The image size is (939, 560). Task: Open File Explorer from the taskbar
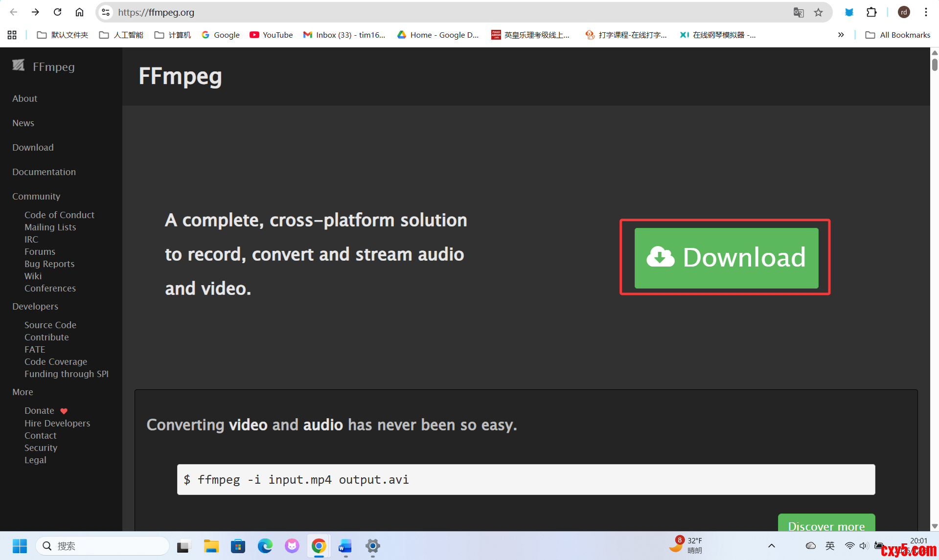pyautogui.click(x=211, y=546)
